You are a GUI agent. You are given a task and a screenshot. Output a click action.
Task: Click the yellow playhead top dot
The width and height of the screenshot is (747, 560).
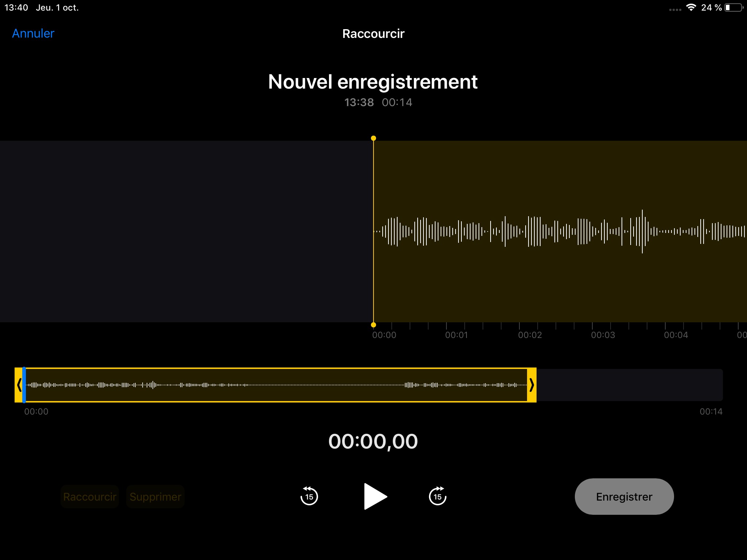[373, 138]
